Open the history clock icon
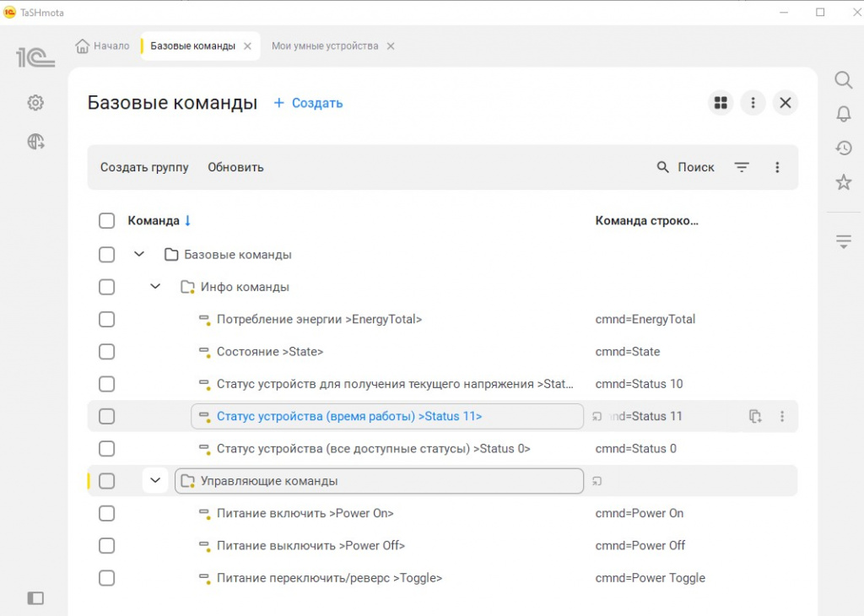Image resolution: width=864 pixels, height=616 pixels. (x=843, y=148)
